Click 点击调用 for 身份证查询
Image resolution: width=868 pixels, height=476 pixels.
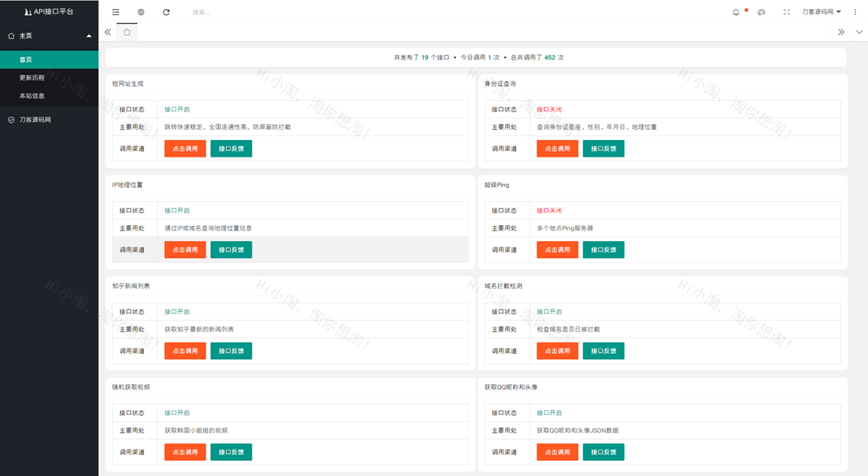(558, 148)
